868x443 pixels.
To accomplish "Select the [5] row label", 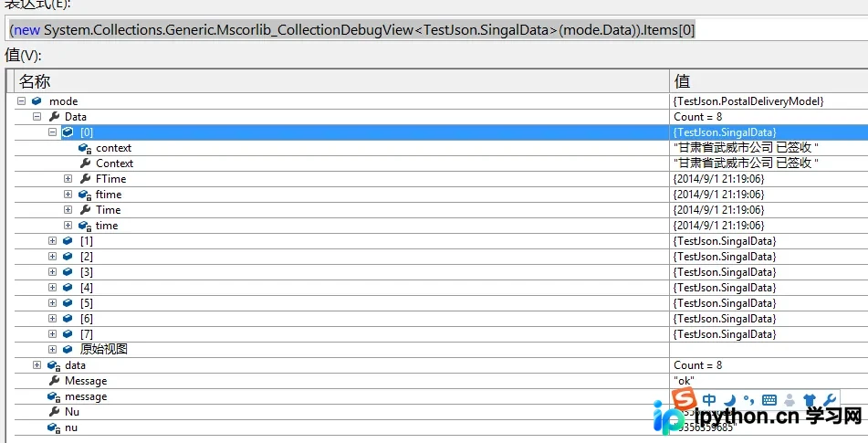I will [x=87, y=303].
